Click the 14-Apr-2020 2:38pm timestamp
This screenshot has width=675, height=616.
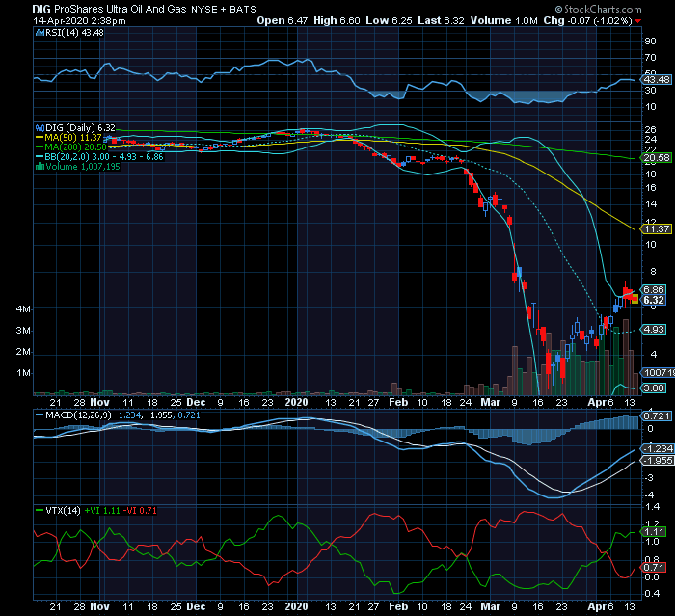tap(80, 21)
